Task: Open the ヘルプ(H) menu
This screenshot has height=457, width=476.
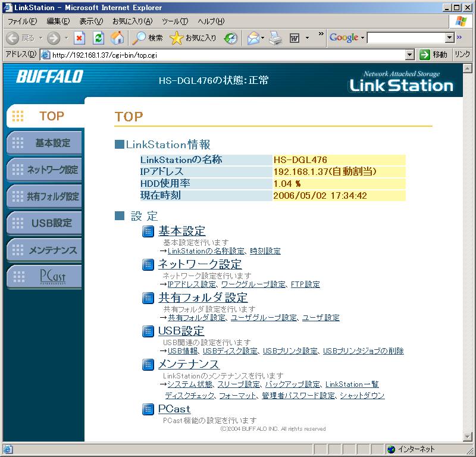Action: [x=211, y=21]
